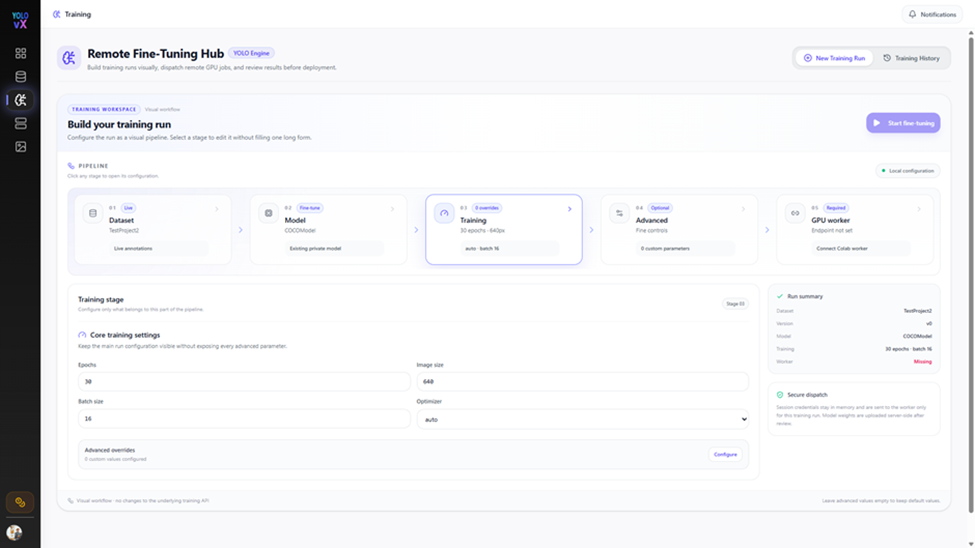The image size is (975, 548).
Task: Click the Local configuration status pill
Action: [908, 170]
